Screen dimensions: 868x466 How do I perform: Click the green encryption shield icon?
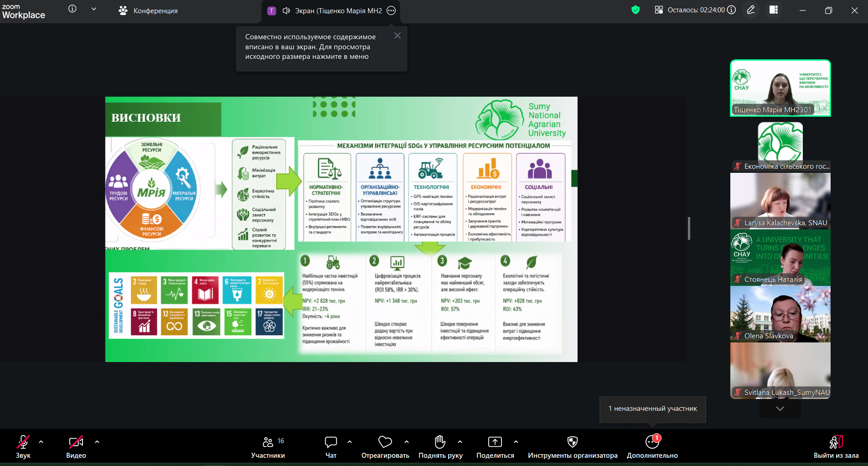[x=635, y=10]
